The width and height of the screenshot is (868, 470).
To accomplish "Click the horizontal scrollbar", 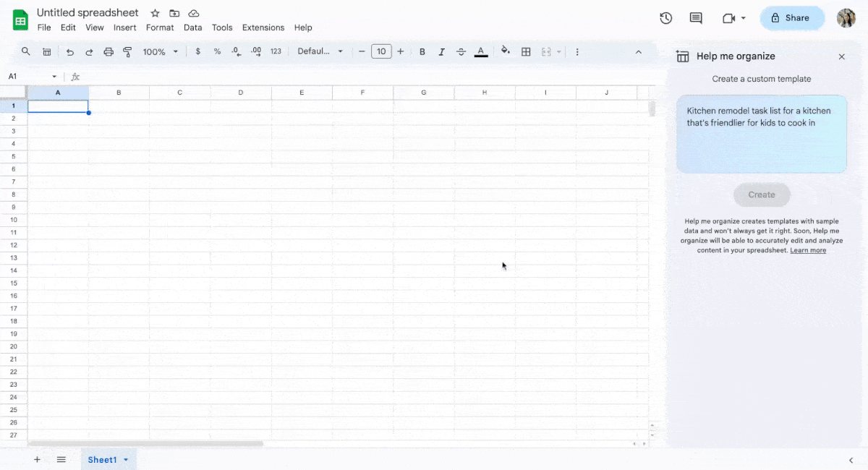I will coord(145,443).
